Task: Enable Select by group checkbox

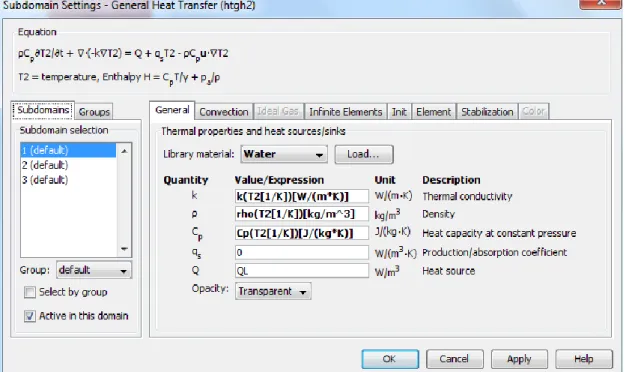Action: click(x=30, y=292)
